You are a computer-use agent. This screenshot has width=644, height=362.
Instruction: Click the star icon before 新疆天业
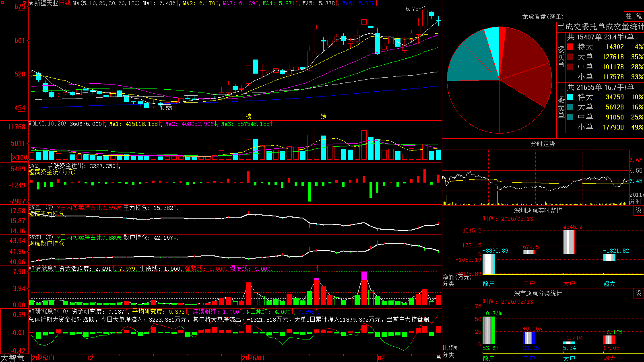coord(31,3)
